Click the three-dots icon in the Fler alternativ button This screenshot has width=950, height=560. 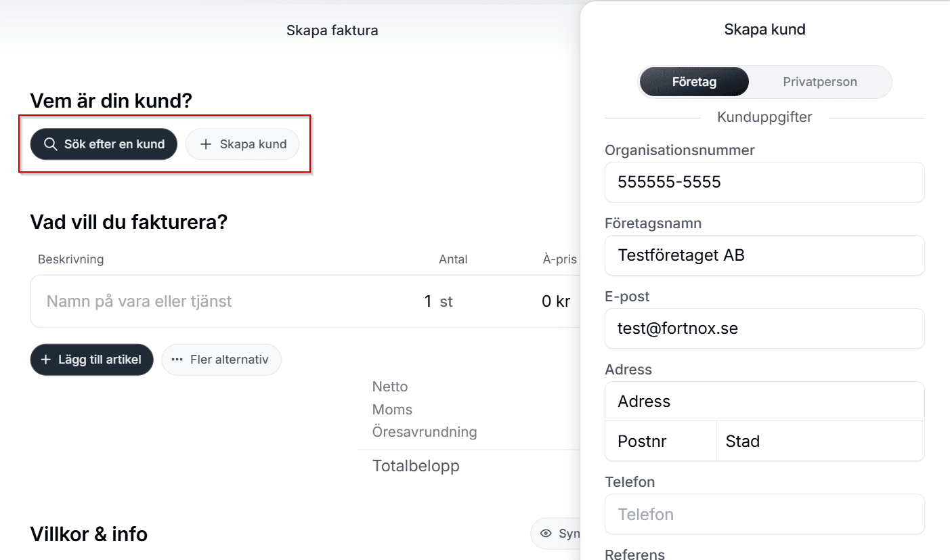tap(177, 360)
